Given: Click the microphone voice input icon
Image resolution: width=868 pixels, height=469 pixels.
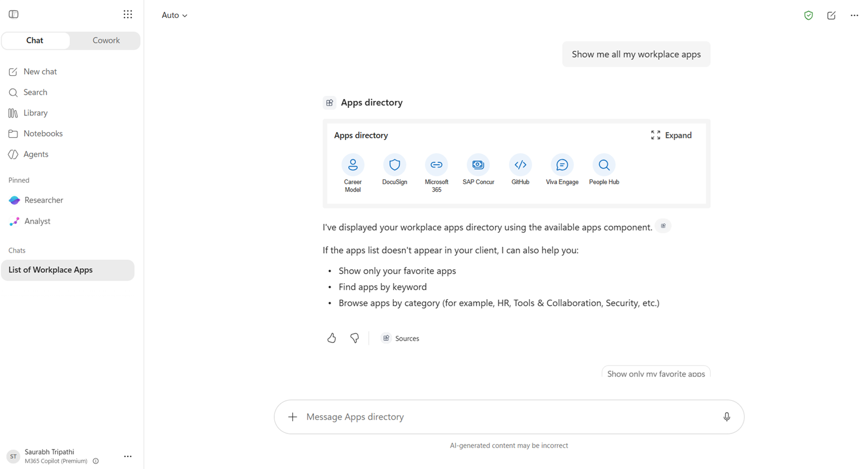Looking at the screenshot, I should tap(727, 417).
